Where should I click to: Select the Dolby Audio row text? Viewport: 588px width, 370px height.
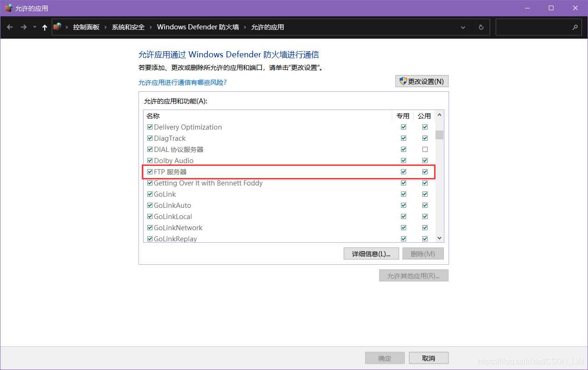[x=173, y=160]
